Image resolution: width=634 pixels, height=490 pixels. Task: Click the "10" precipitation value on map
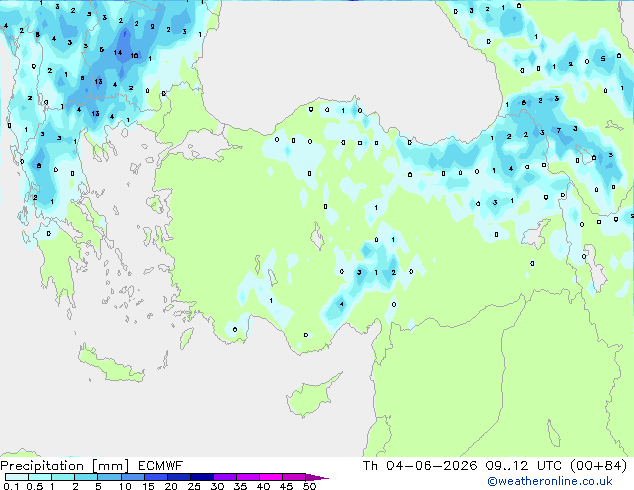click(134, 55)
